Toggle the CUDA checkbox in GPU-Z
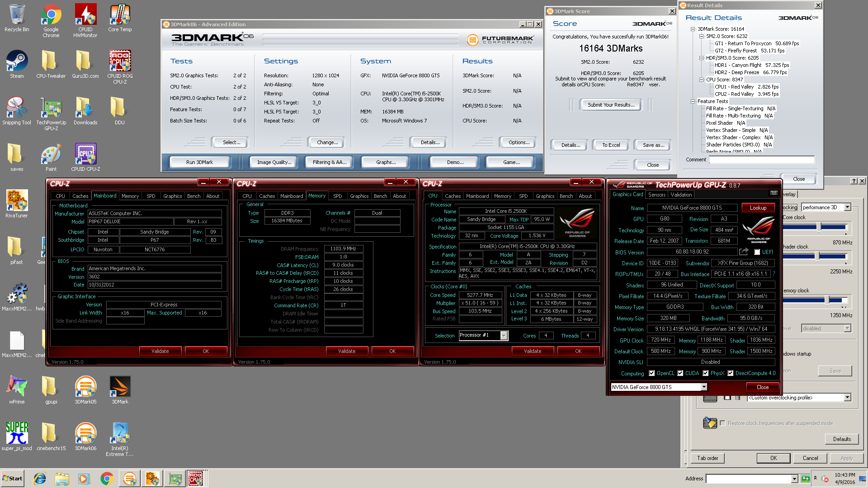Viewport: 868px width, 488px height. [x=680, y=373]
